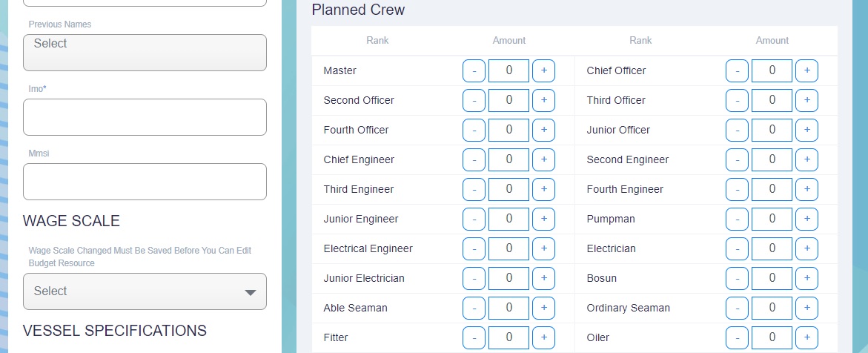
Task: Click the Junior Engineer amount field
Action: 508,219
